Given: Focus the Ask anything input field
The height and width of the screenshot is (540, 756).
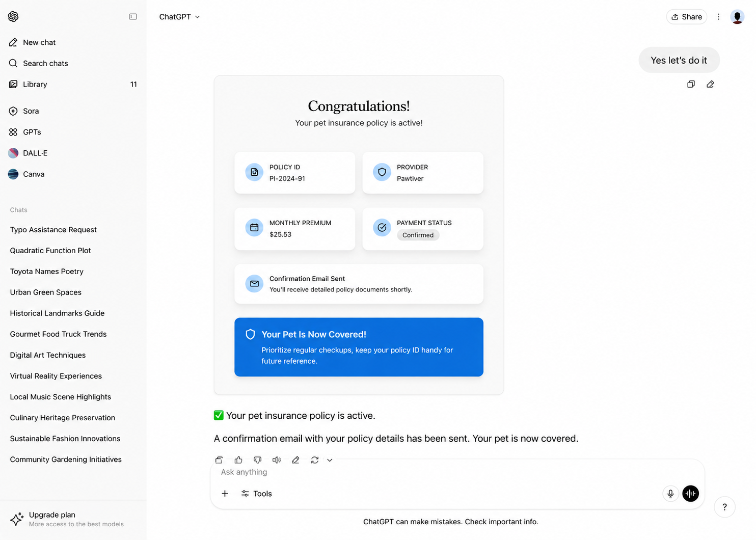Looking at the screenshot, I should [x=457, y=472].
